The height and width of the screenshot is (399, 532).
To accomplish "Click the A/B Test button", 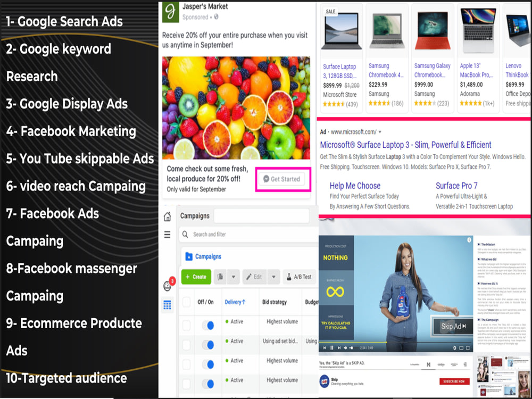I will (x=299, y=277).
